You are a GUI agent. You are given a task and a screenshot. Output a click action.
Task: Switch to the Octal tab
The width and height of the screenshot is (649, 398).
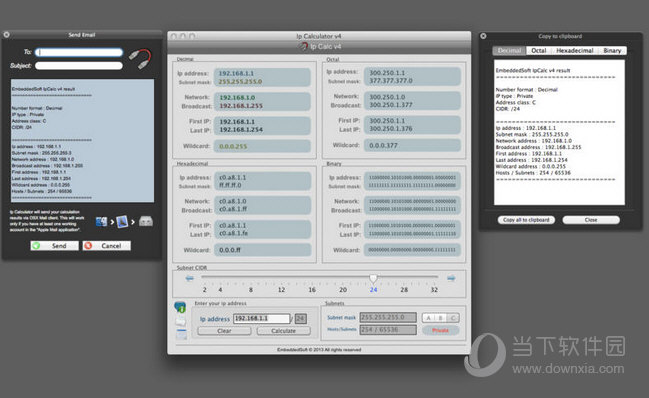pos(538,50)
